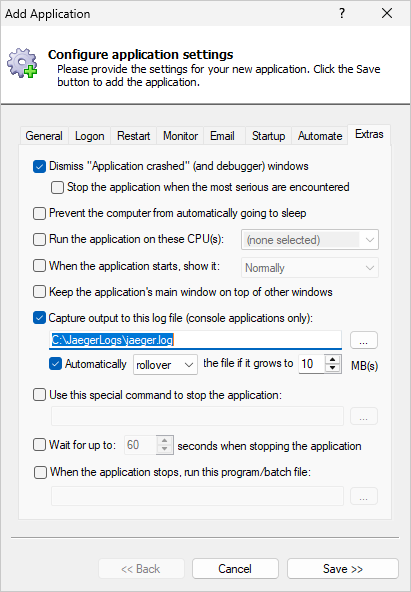Click the Save >> button
The image size is (411, 592).
tap(343, 569)
